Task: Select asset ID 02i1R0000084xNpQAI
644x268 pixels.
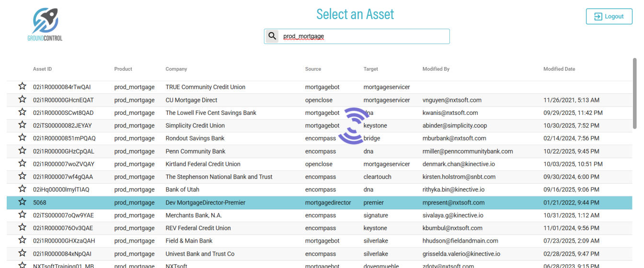Action: (x=63, y=254)
